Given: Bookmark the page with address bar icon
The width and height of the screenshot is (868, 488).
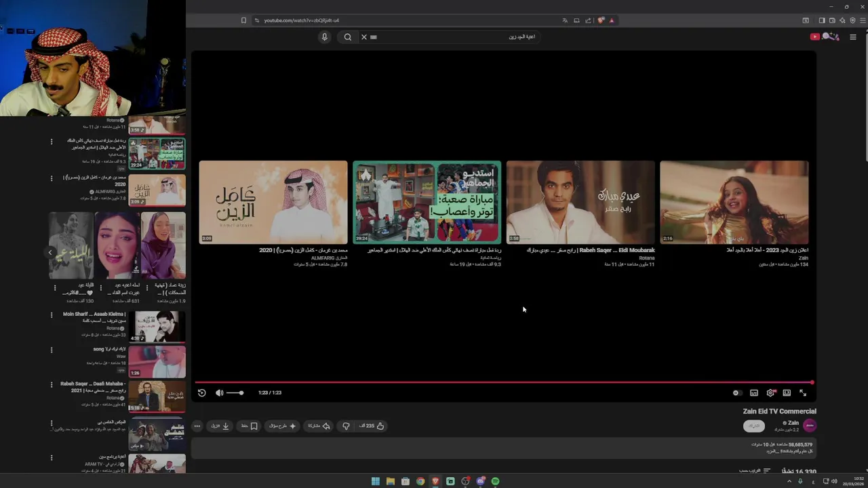Looking at the screenshot, I should pyautogui.click(x=243, y=20).
